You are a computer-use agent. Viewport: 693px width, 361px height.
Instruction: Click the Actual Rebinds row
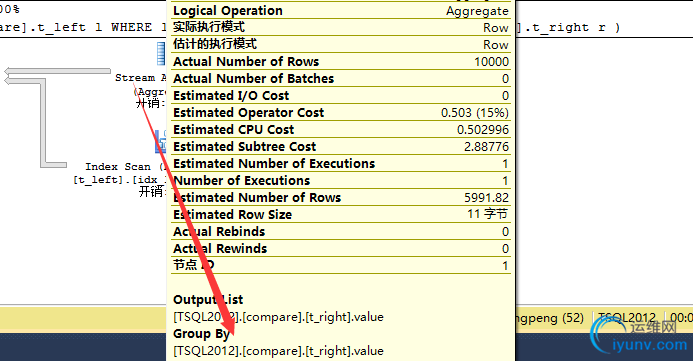[341, 232]
